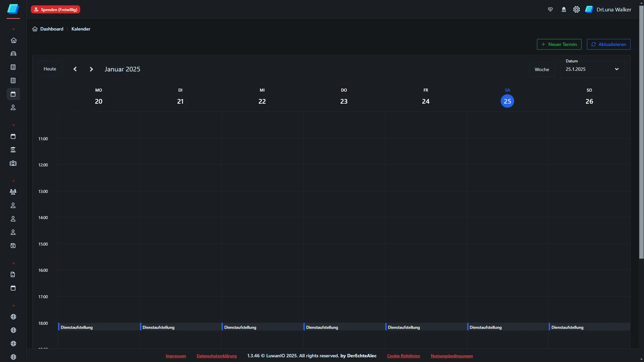Go to next week with right chevron
Viewport: 644px width, 362px height.
pyautogui.click(x=91, y=69)
